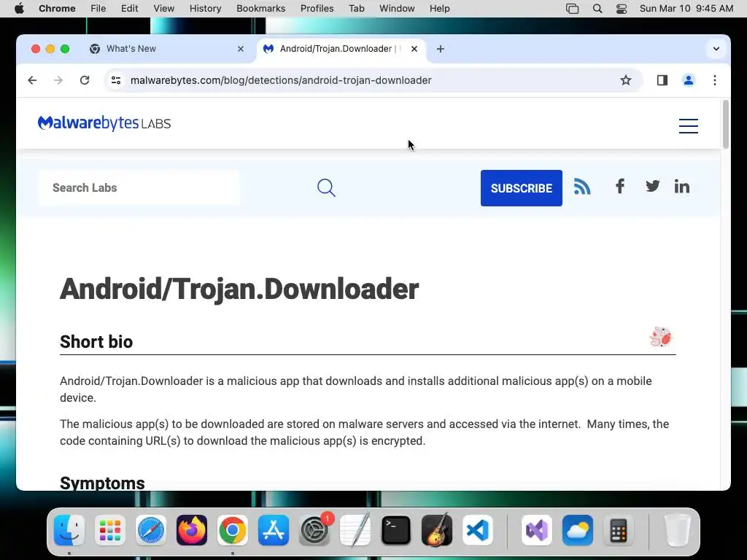Open Calculator from the Dock
747x560 pixels.
(619, 530)
